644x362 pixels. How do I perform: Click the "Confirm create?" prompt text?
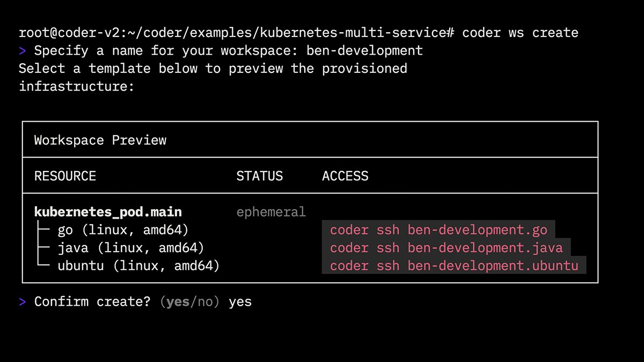pyautogui.click(x=93, y=302)
